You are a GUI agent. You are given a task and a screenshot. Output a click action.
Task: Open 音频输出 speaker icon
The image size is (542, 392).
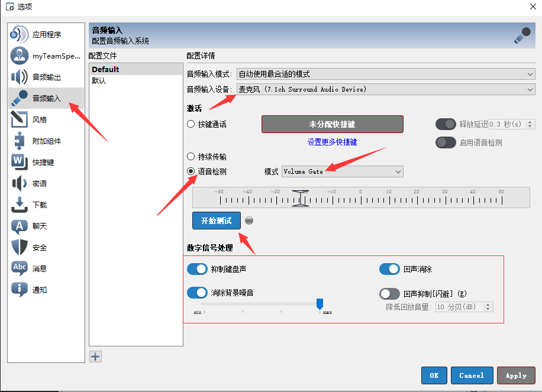click(20, 77)
